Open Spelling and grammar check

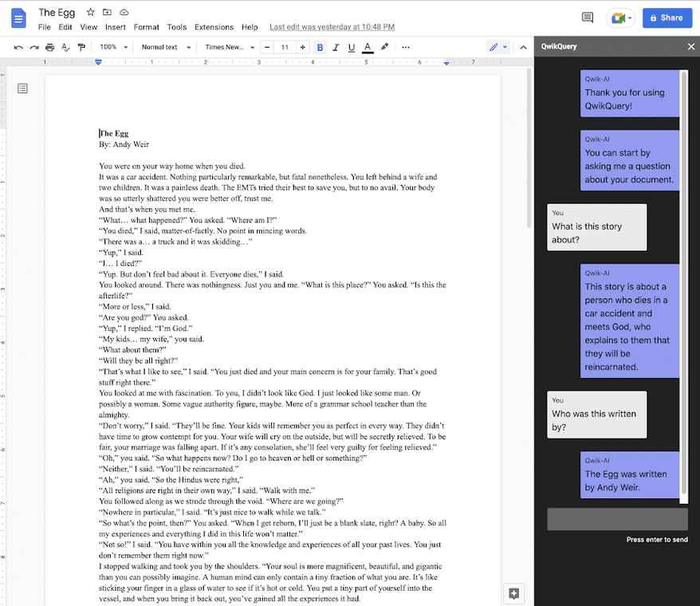tap(65, 47)
